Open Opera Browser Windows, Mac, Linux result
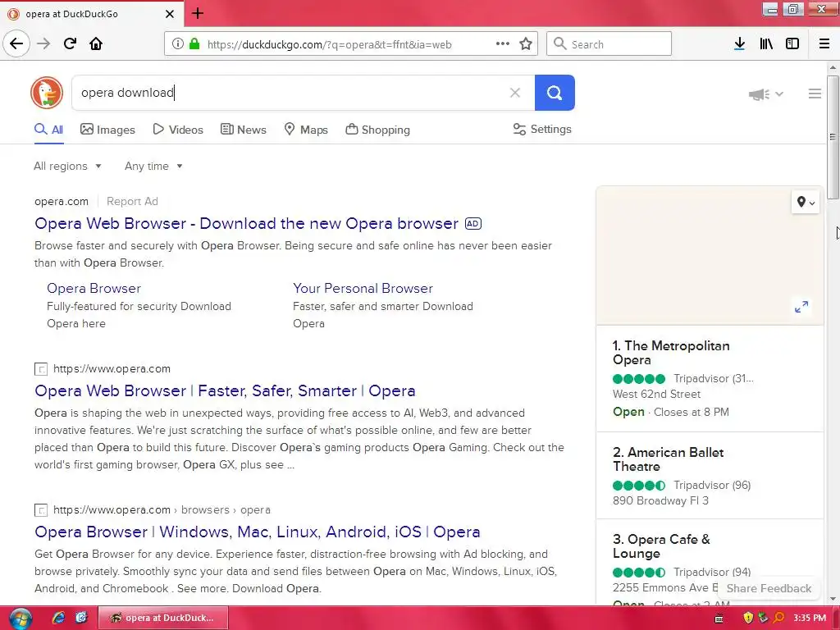Screen dimensions: 840x630 click(257, 532)
